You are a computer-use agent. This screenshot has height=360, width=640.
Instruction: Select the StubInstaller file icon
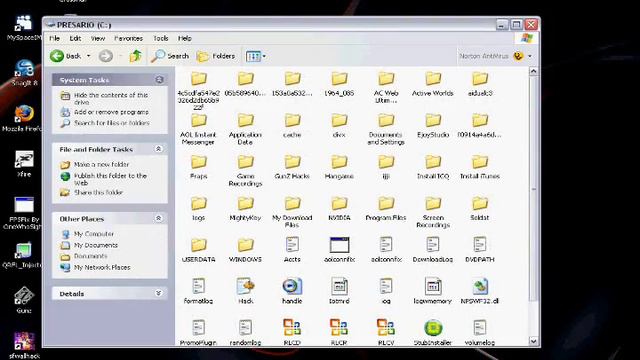click(433, 332)
